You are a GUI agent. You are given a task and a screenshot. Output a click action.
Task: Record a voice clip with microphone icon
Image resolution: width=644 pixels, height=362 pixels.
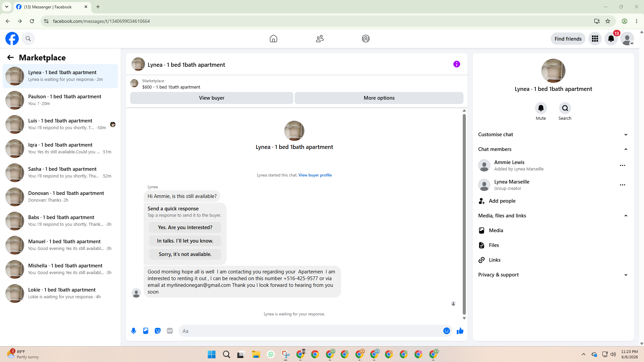click(x=134, y=331)
